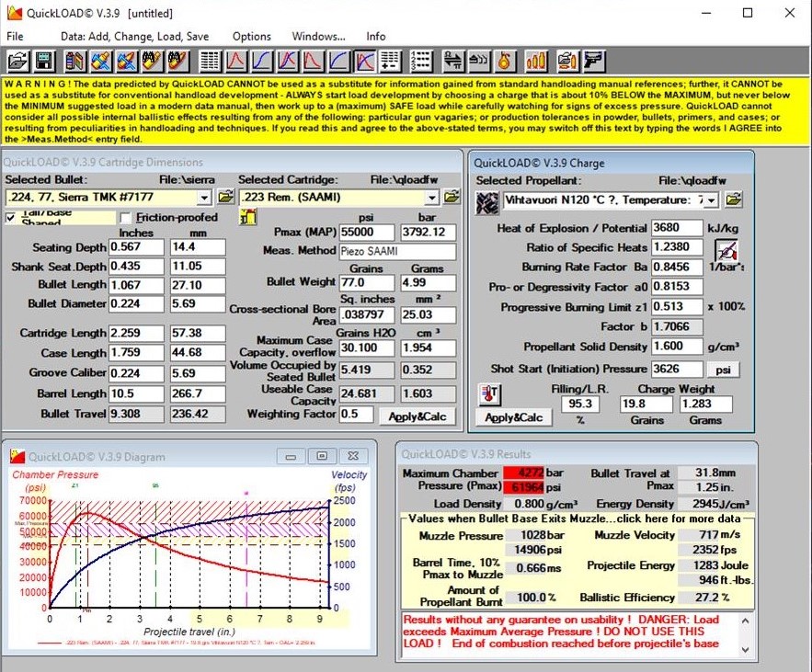The image size is (812, 672).
Task: Click the books data manual toolbar icon
Action: click(75, 61)
